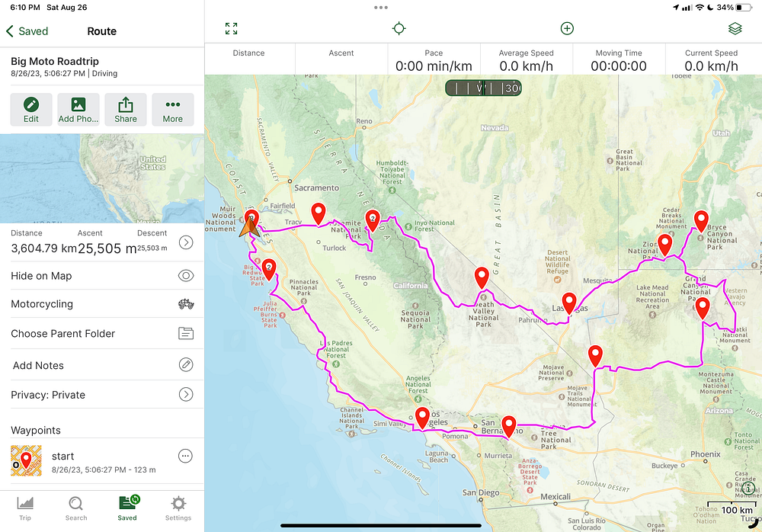
Task: Tap the compass heading bar on map
Action: point(483,88)
